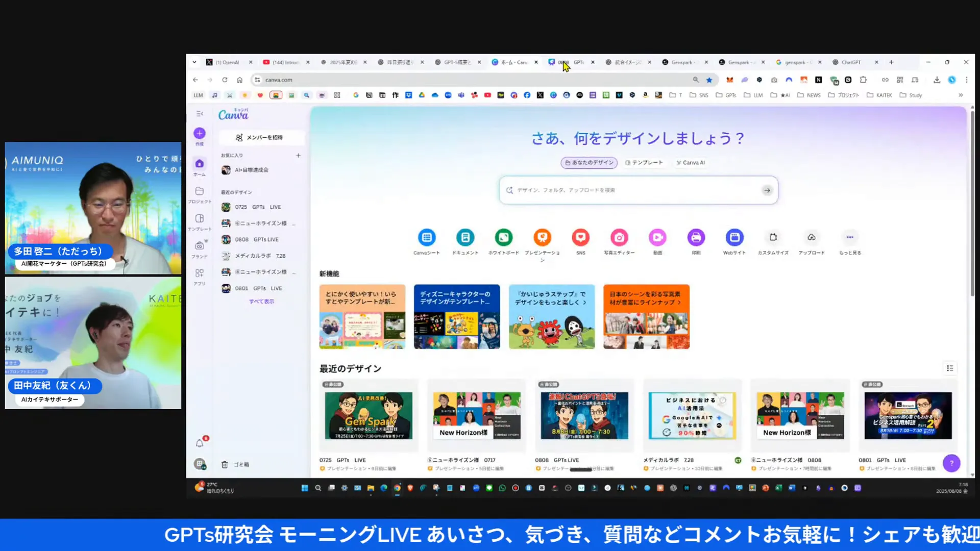Switch recent designs to list view
Viewport: 980px width, 551px height.
[x=950, y=368]
